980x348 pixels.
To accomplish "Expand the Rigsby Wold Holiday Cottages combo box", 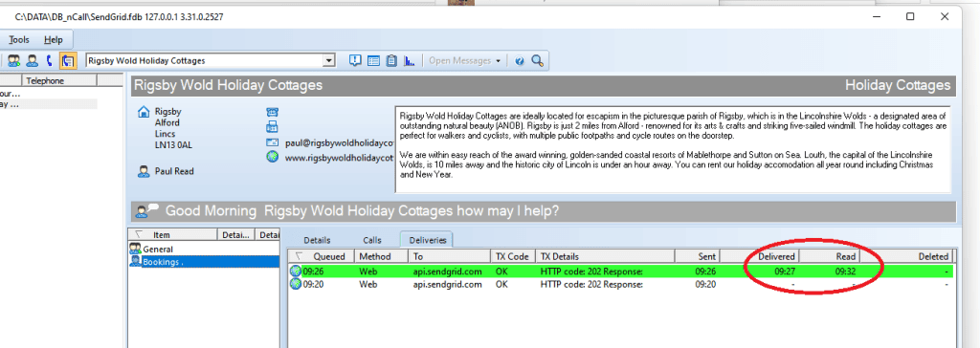I will click(329, 60).
